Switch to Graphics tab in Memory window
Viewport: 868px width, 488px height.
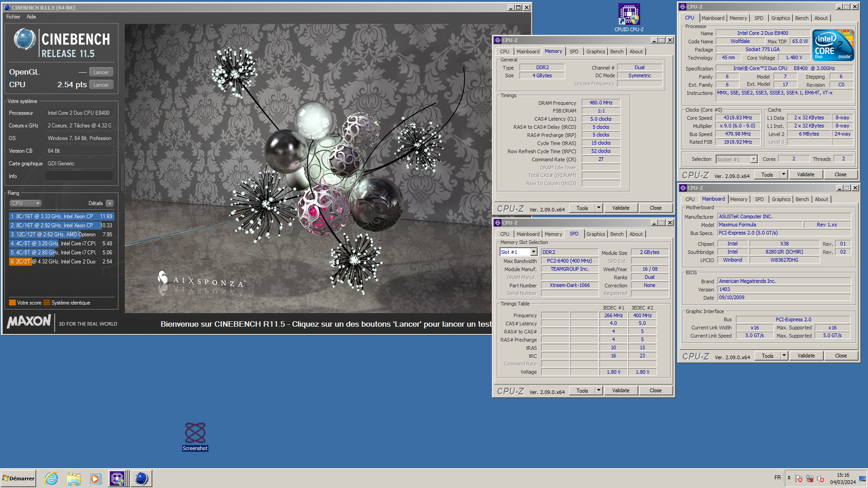pyautogui.click(x=595, y=52)
